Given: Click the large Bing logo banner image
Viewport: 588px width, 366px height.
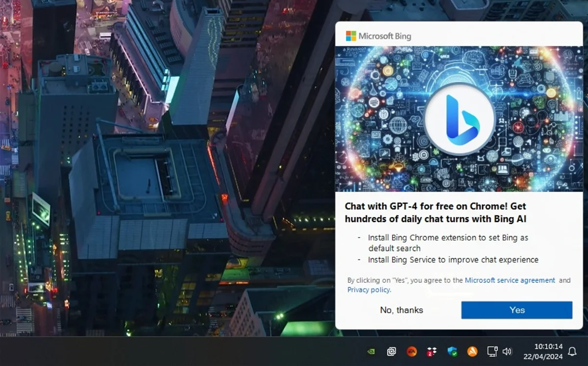Looking at the screenshot, I should pyautogui.click(x=459, y=119).
